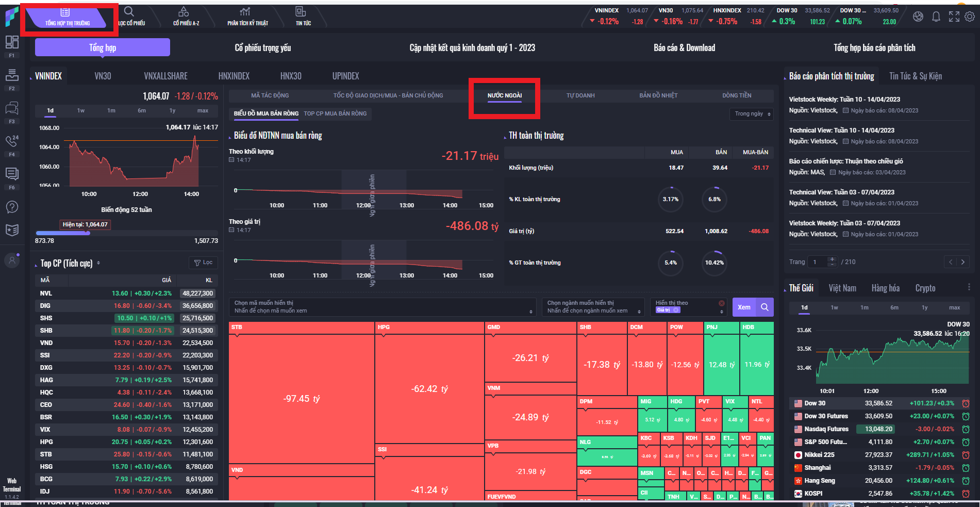
Task: Open the 'Trong ngày' time range dropdown
Action: 751,114
